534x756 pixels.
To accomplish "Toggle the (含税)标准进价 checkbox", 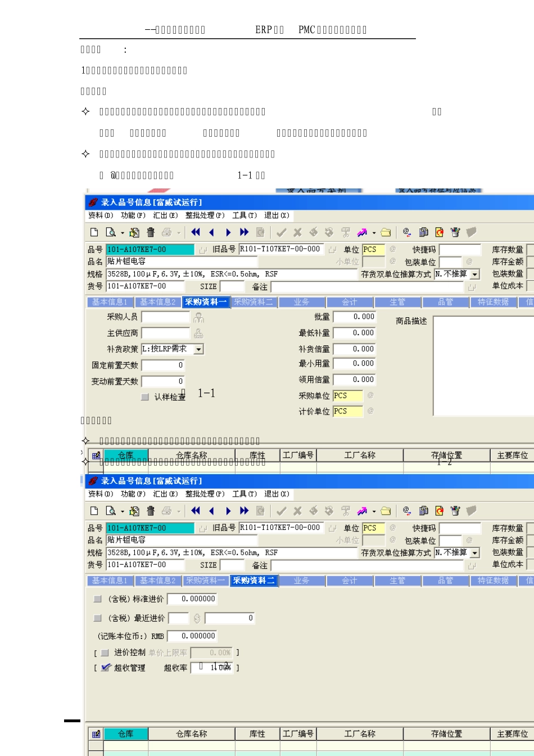I will [98, 599].
